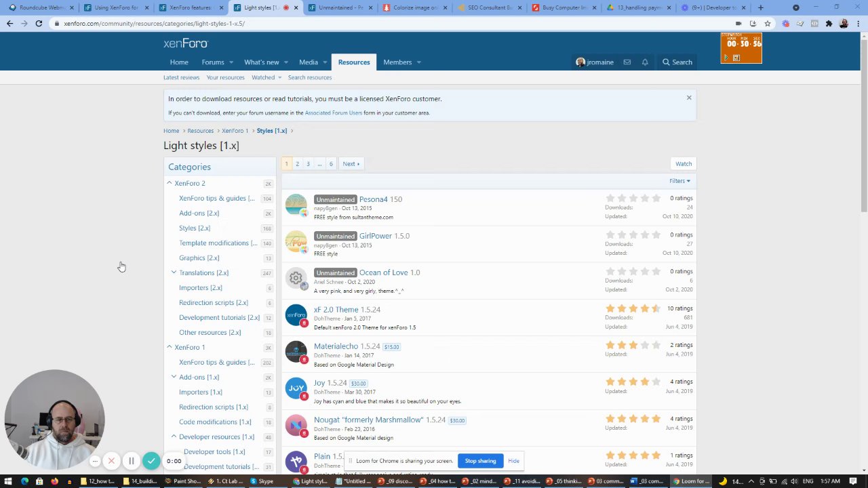
Task: Open the Members dropdown arrow
Action: coord(418,62)
